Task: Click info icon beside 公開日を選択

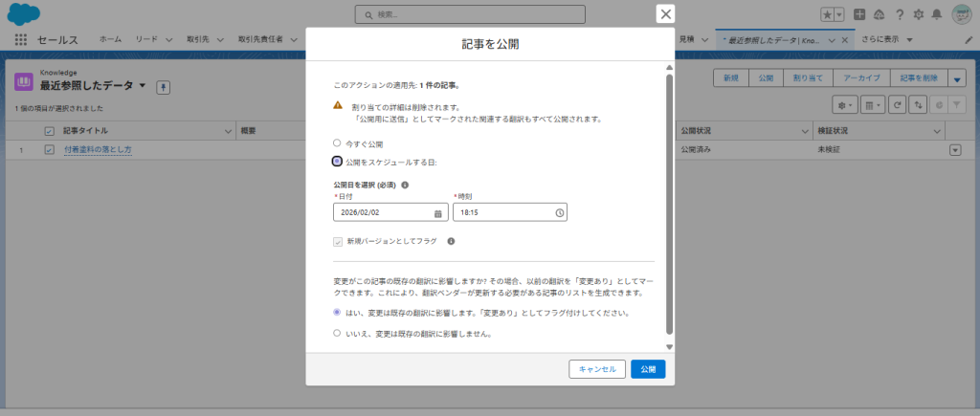Action: [x=405, y=186]
